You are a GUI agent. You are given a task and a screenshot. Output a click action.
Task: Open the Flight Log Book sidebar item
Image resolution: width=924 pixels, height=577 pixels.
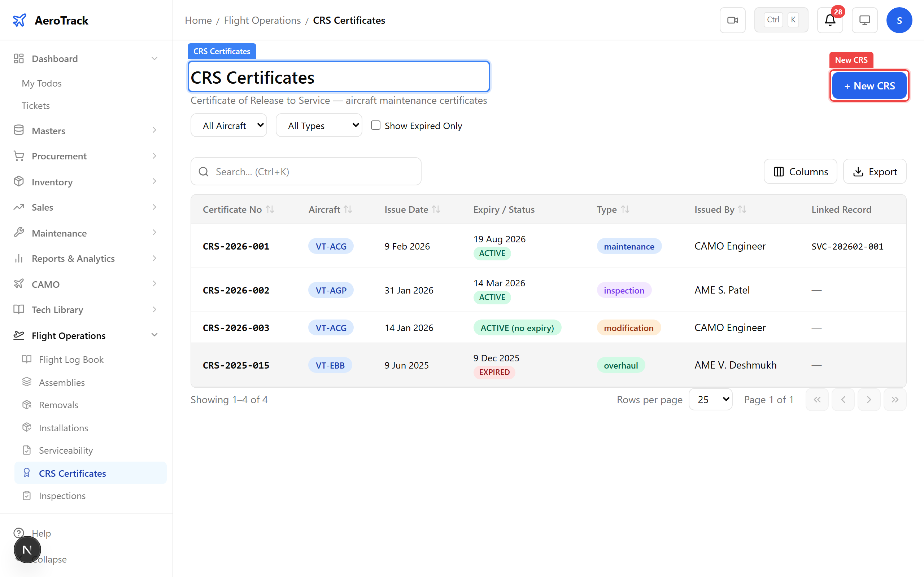pos(71,359)
